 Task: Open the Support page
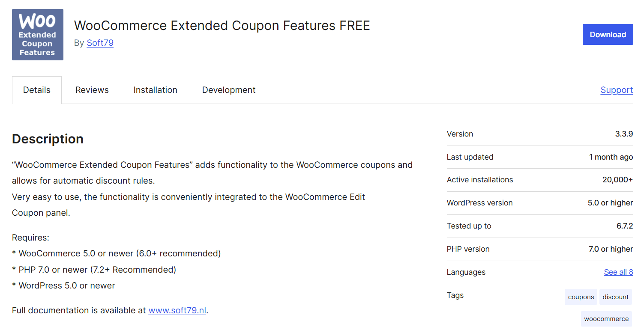pos(616,90)
